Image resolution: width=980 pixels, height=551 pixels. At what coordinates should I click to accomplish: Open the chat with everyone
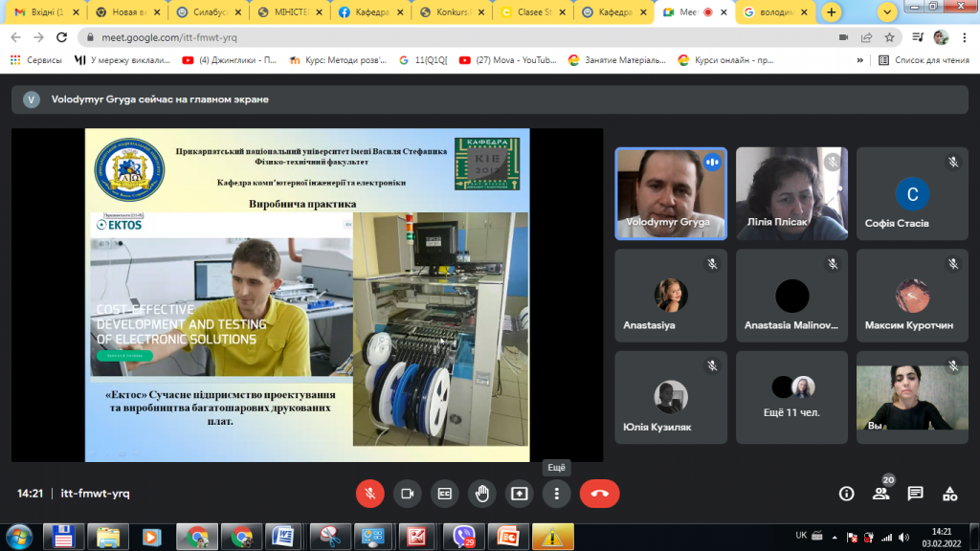click(x=916, y=494)
